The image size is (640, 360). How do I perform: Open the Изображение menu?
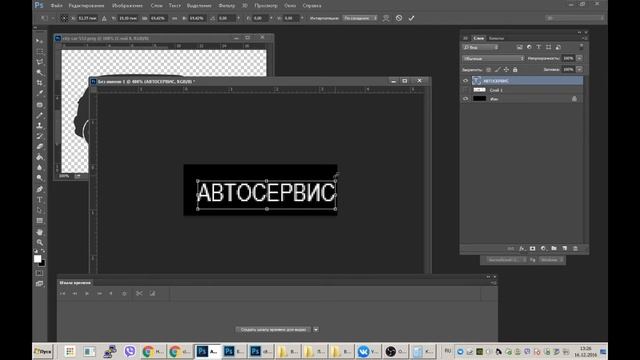pyautogui.click(x=127, y=6)
